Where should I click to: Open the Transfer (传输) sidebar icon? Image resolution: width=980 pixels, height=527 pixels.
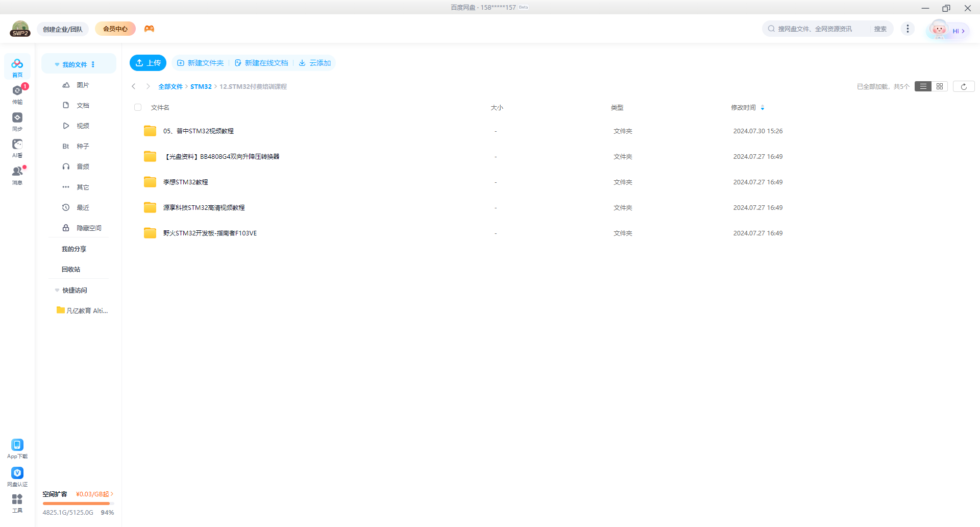point(17,94)
